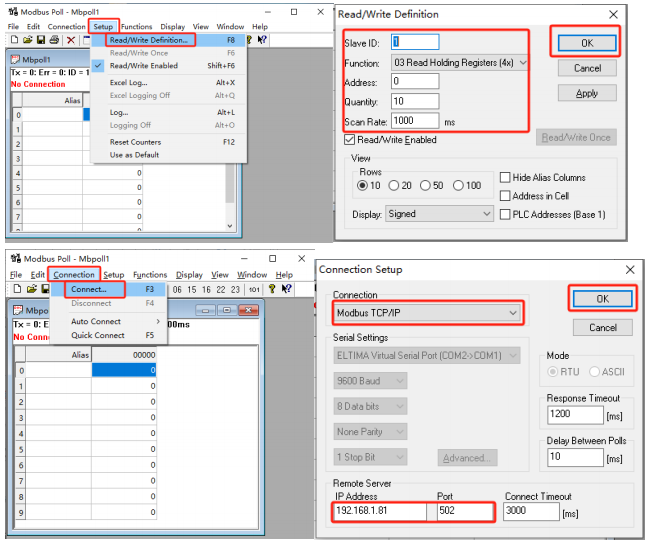Click the Apply button

click(587, 93)
